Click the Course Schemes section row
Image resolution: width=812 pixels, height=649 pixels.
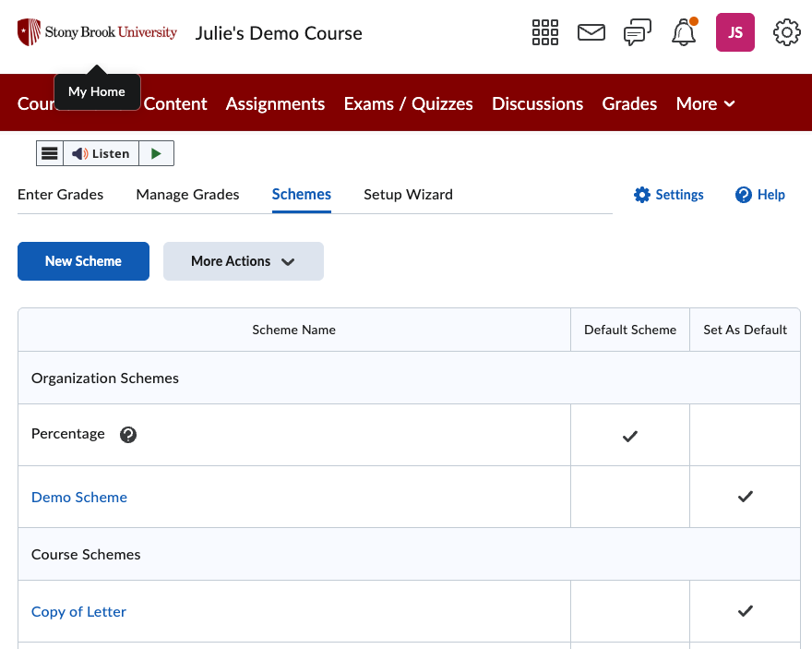click(409, 554)
